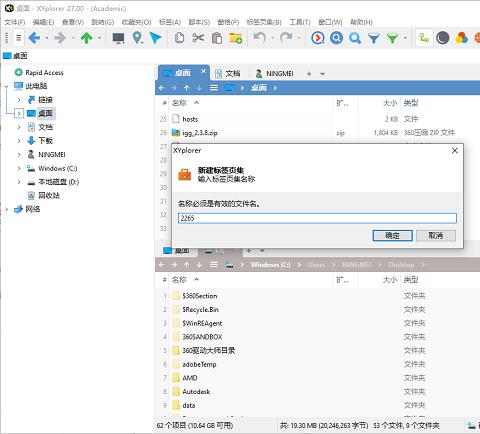The width and height of the screenshot is (480, 434).
Task: Expand the 下载 folder in tree
Action: [x=19, y=141]
